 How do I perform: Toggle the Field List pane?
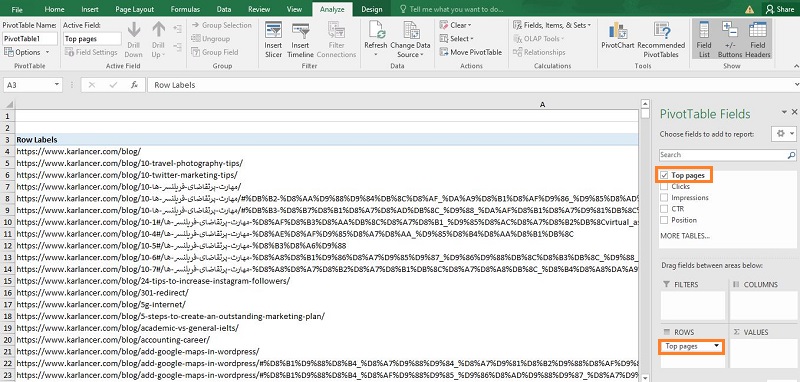click(704, 40)
